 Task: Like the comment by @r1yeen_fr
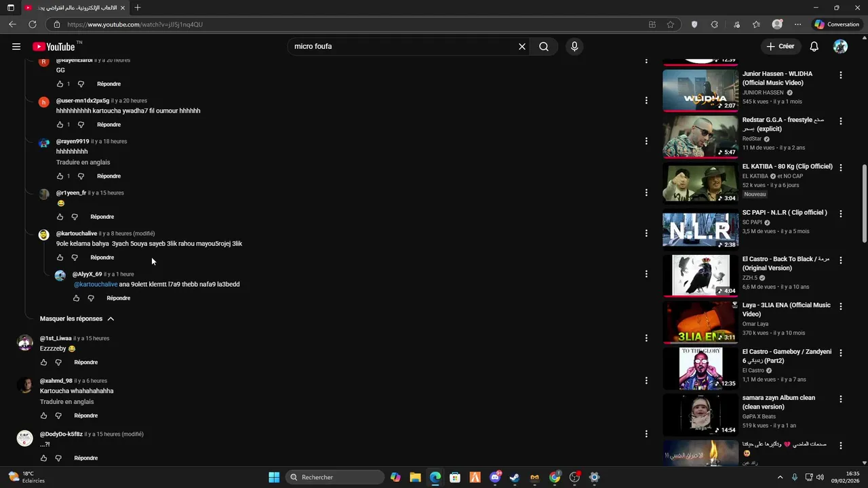point(60,217)
